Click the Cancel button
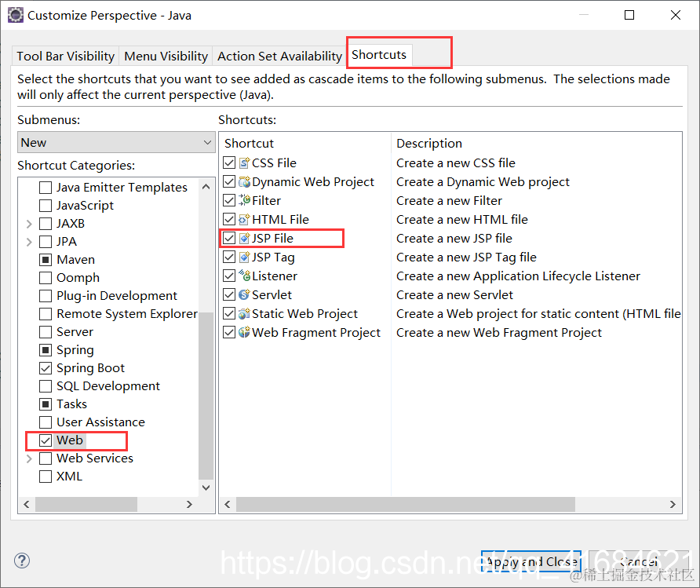Screen dimensions: 700x588 (x=638, y=561)
